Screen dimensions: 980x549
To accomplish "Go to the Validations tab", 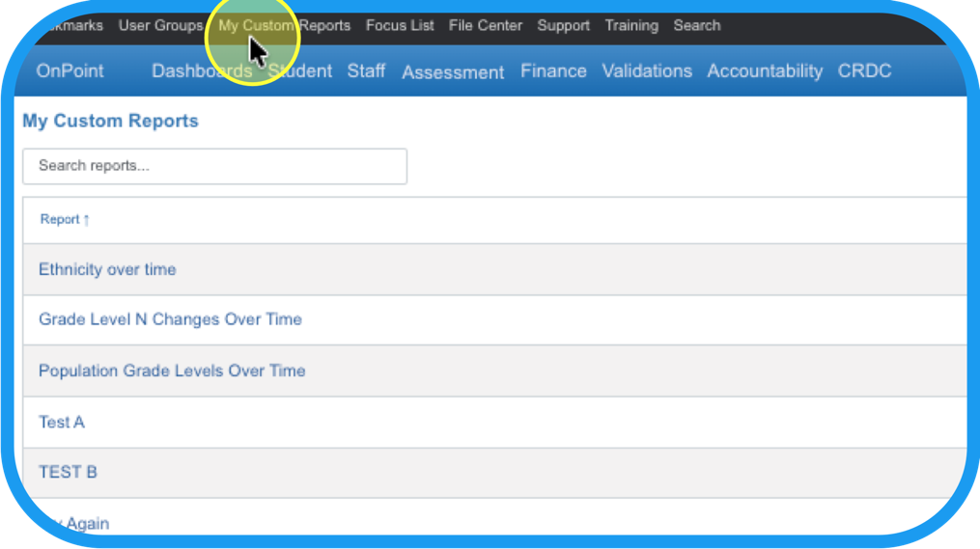I will [647, 71].
